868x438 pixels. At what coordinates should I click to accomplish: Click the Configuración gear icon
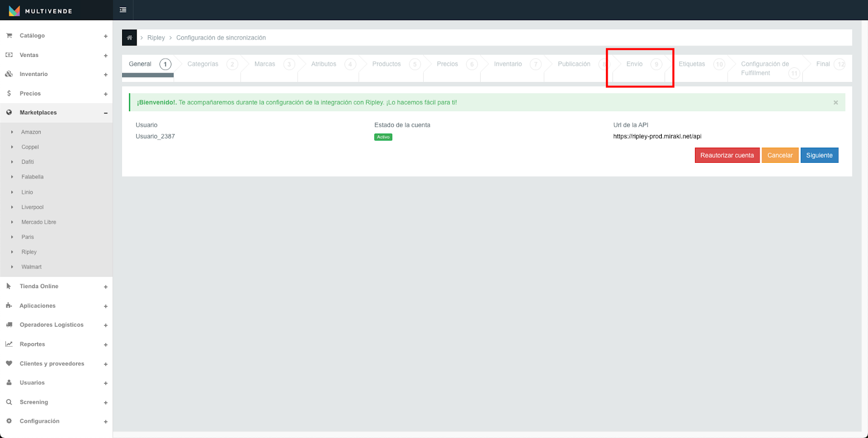click(9, 421)
